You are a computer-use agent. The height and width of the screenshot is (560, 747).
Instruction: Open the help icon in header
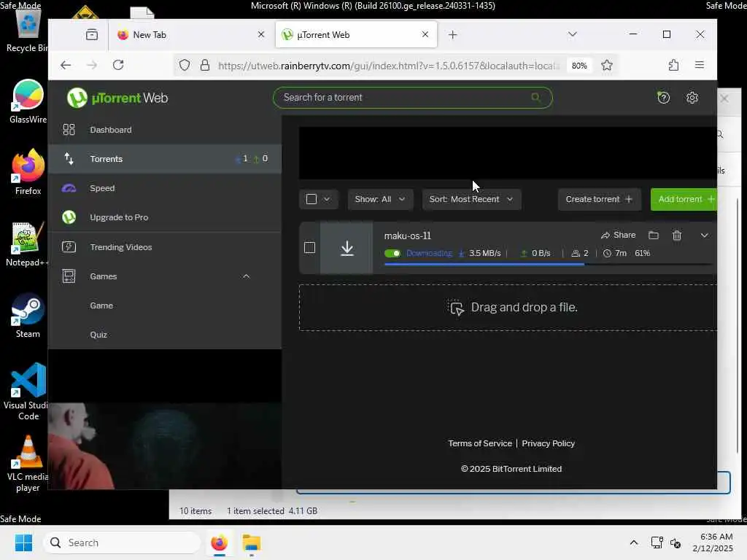pyautogui.click(x=663, y=98)
